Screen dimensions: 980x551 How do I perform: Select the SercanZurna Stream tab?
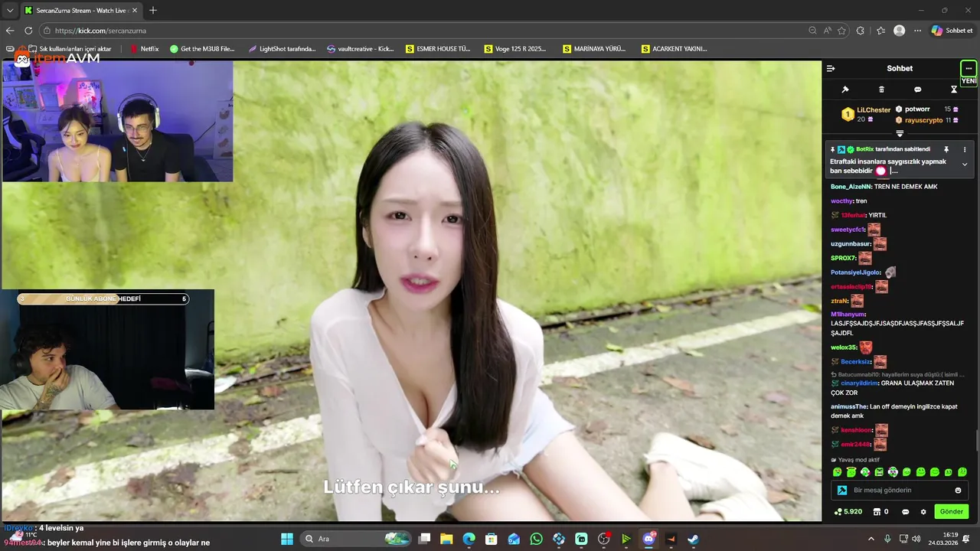point(81,11)
